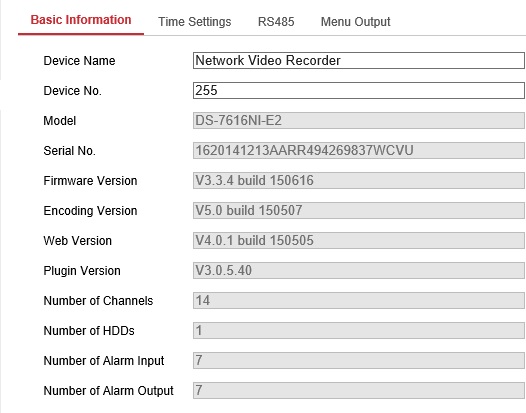Click the Firmware Version label
Viewport: 526px width, 413px height.
[x=90, y=181]
